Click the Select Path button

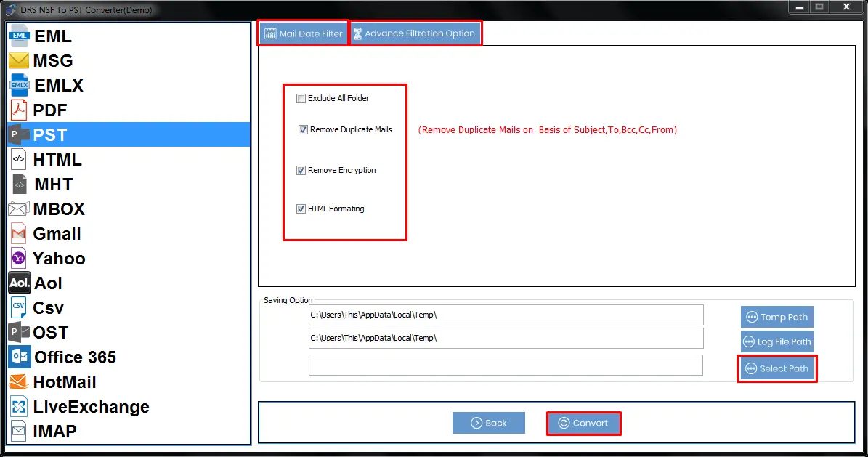[x=777, y=369]
